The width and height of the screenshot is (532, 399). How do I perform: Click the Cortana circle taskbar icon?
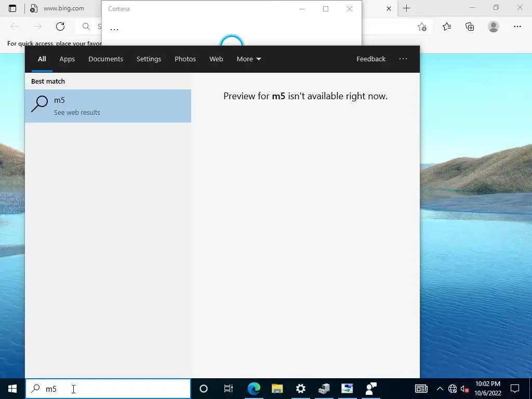(x=203, y=389)
